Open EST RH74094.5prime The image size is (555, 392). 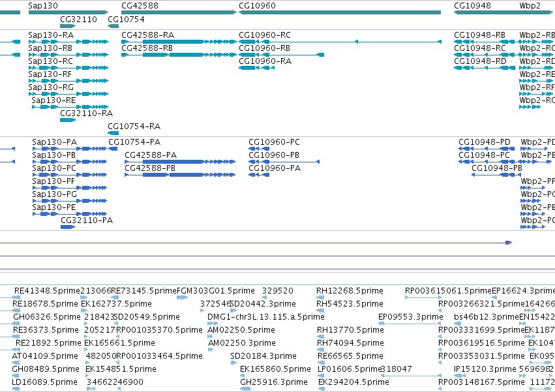click(350, 344)
